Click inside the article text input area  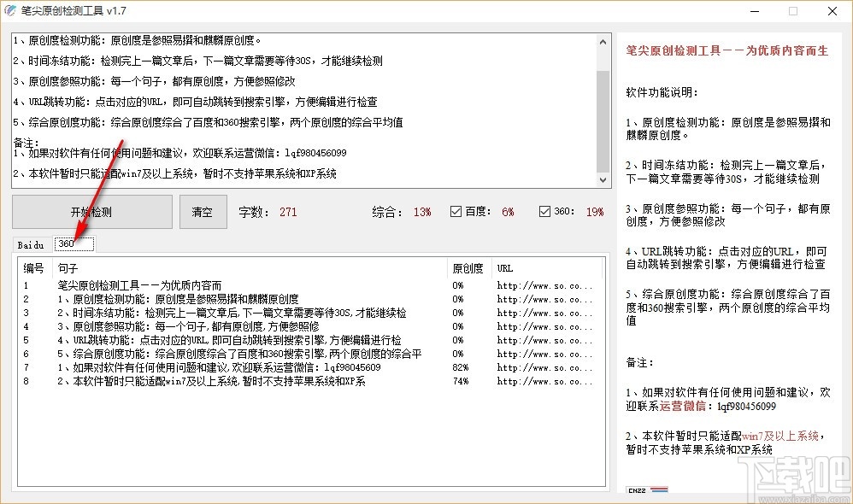pyautogui.click(x=304, y=111)
